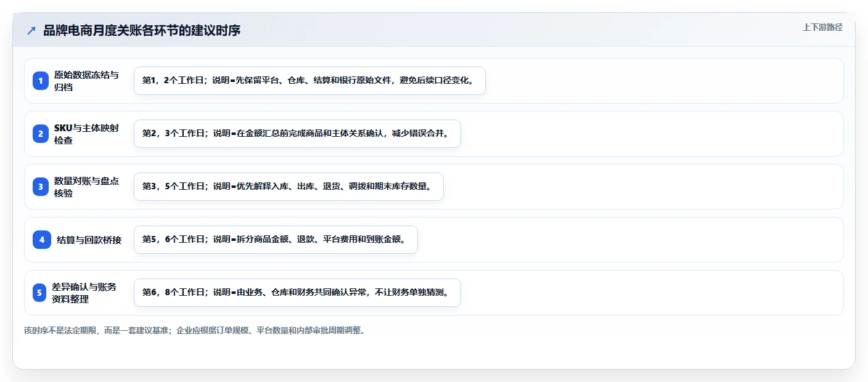This screenshot has width=868, height=382.
Task: Click step number badge 1
Action: (41, 81)
